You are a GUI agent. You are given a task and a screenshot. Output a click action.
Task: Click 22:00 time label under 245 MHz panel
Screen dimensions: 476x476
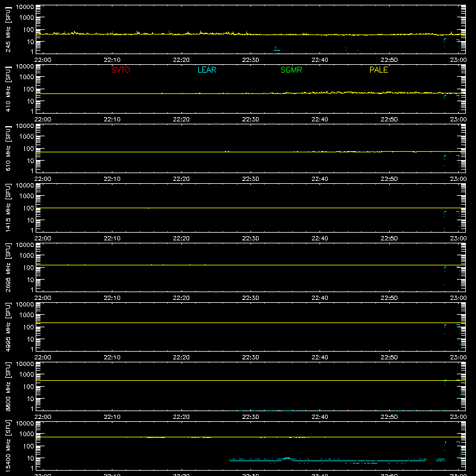43,60
